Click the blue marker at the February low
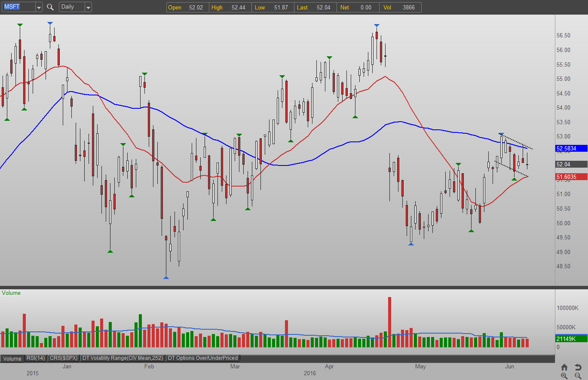This screenshot has height=380, width=588. coord(166,278)
